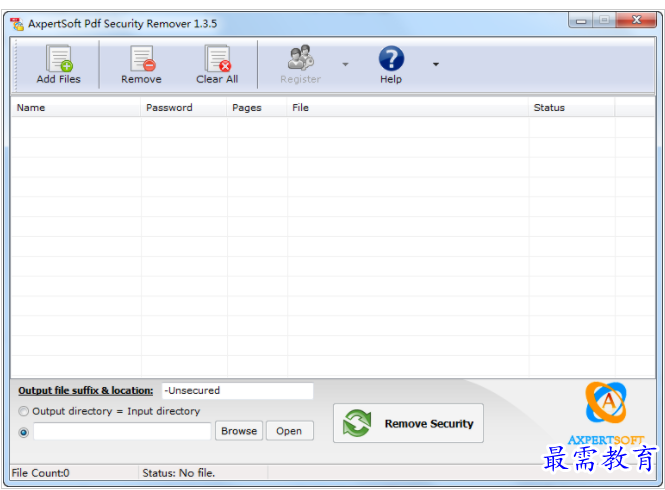Click the Output file suffix & location label
The height and width of the screenshot is (490, 665).
tap(86, 390)
